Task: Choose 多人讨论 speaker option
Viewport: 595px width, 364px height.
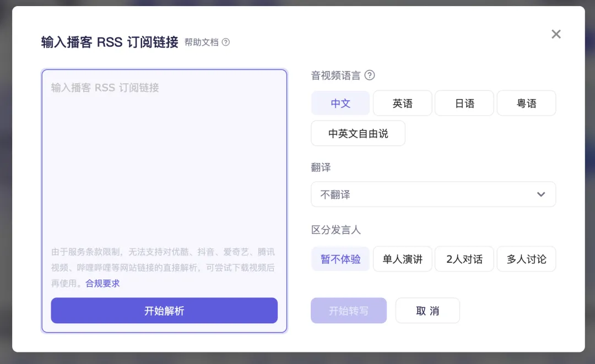Action: point(526,259)
